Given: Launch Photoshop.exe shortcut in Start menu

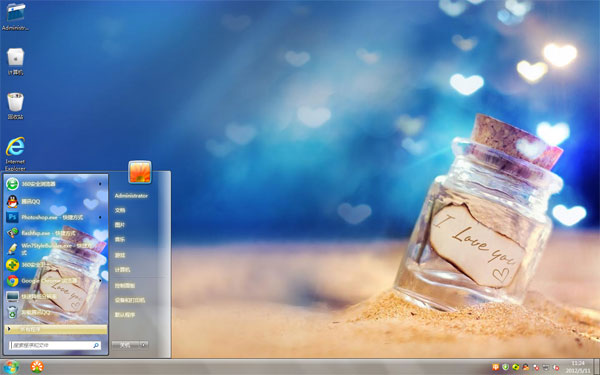Looking at the screenshot, I should pos(55,217).
